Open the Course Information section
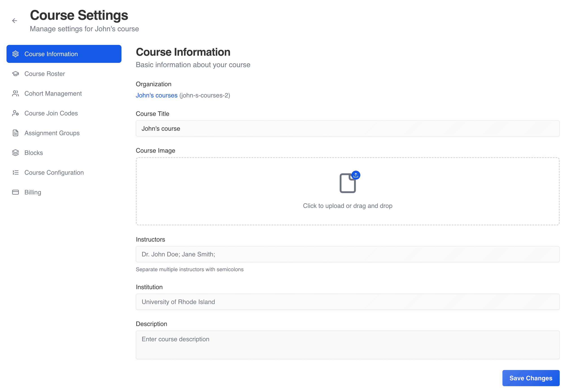Viewport: 568px width, 392px height. 64,54
